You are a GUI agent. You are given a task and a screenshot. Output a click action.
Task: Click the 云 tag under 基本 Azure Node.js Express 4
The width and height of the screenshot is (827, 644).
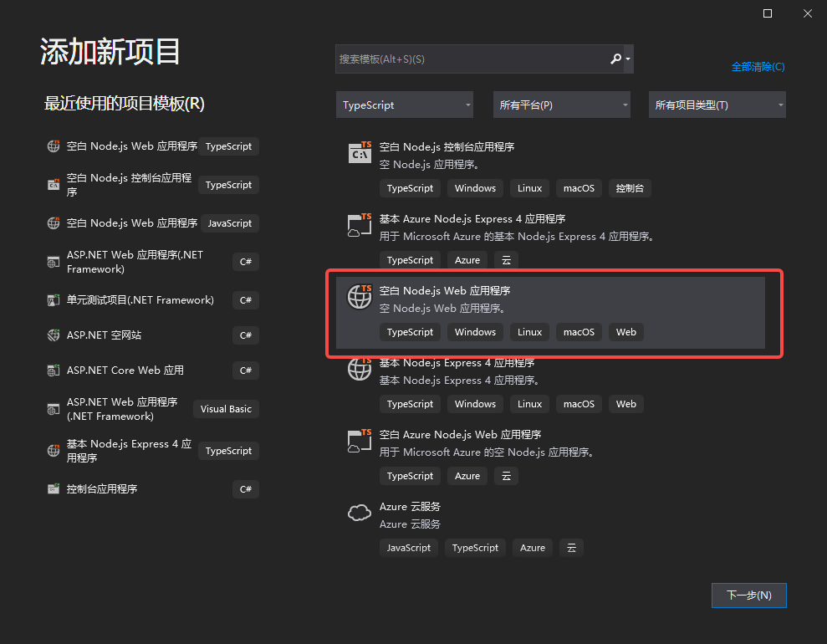tap(507, 260)
